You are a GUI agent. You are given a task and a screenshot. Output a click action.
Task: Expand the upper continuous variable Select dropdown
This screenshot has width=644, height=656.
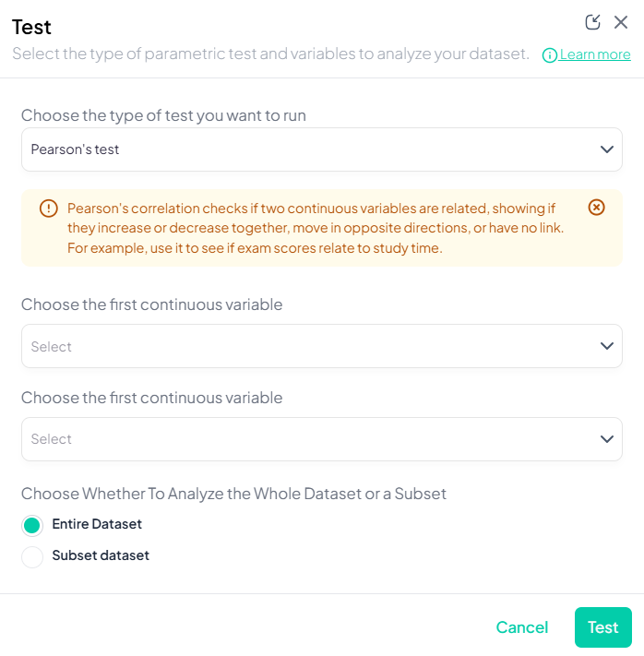314,346
